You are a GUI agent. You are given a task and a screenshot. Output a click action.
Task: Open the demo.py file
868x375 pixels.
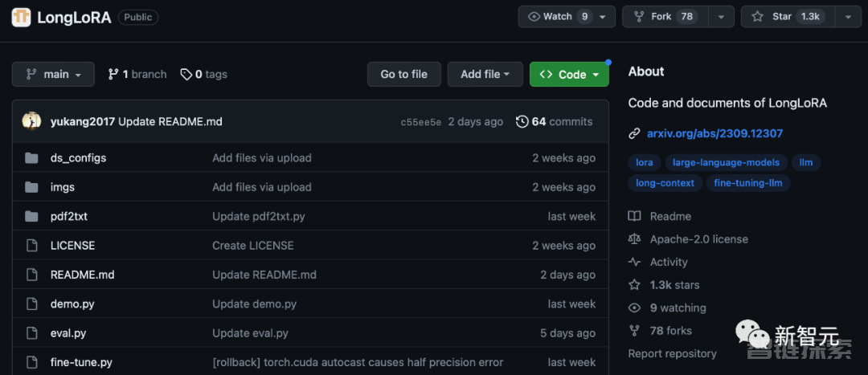point(72,304)
